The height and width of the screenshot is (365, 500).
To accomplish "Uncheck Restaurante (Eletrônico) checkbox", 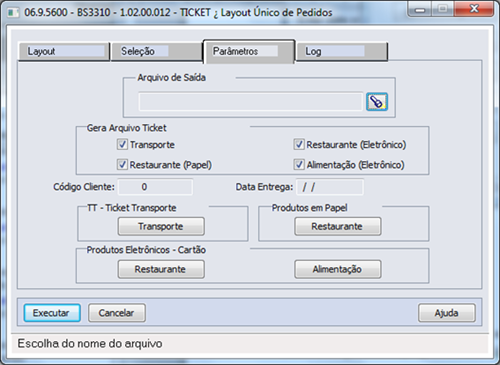I will coord(299,144).
